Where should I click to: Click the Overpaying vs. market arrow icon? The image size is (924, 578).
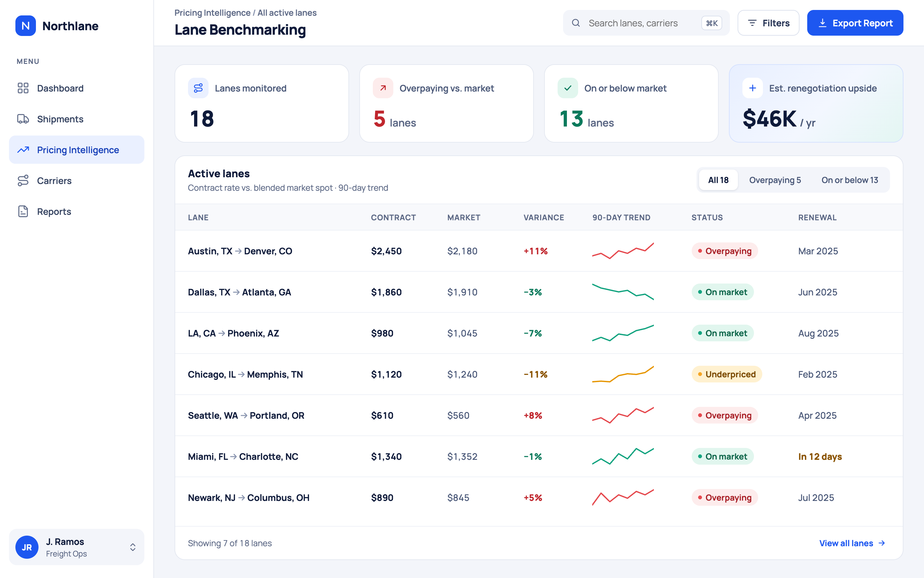tap(383, 88)
